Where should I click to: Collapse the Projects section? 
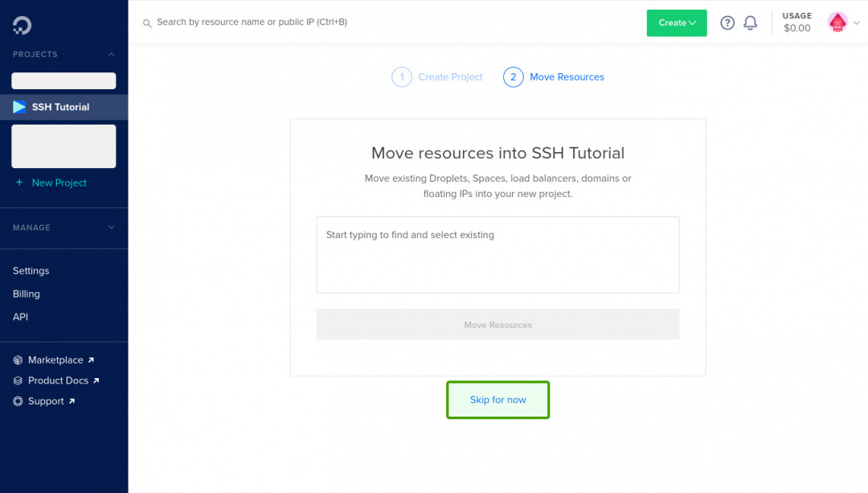pos(111,54)
